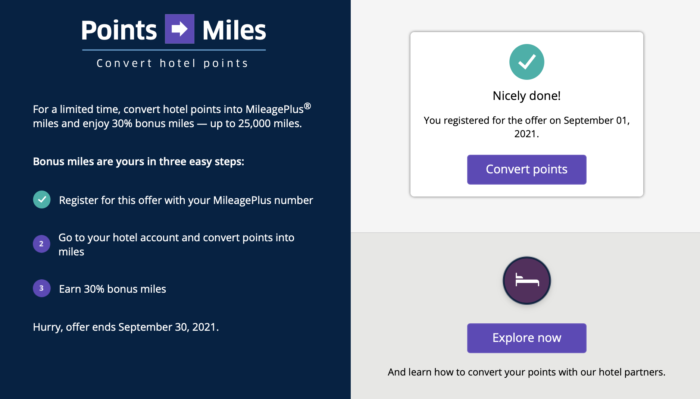
Task: Click the Miles heading word
Action: coord(234,30)
